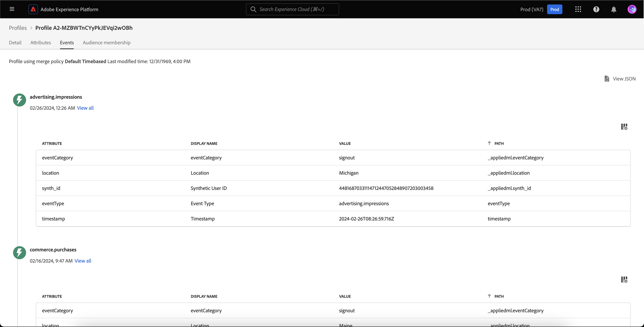Open notifications bell
This screenshot has width=644, height=327.
613,9
